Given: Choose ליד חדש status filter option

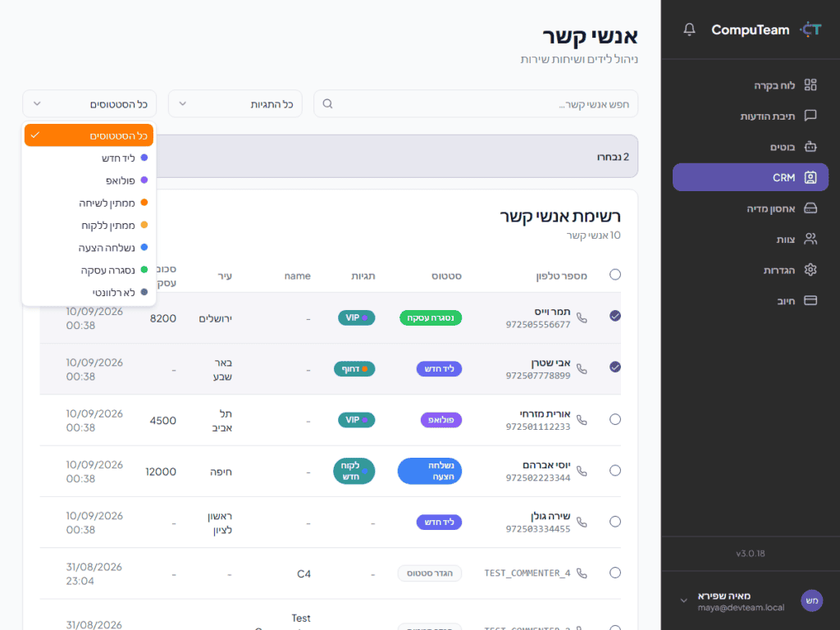Looking at the screenshot, I should point(89,158).
